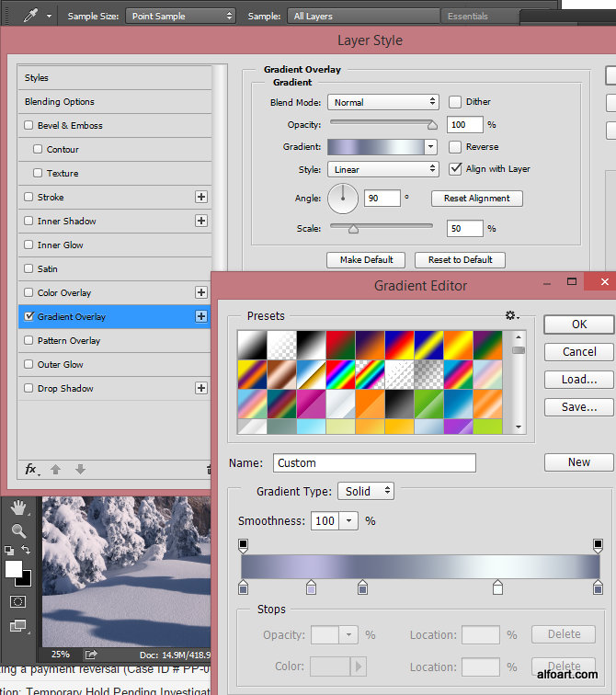Click the Eyedropper tool icon
616x695 pixels.
click(x=29, y=16)
